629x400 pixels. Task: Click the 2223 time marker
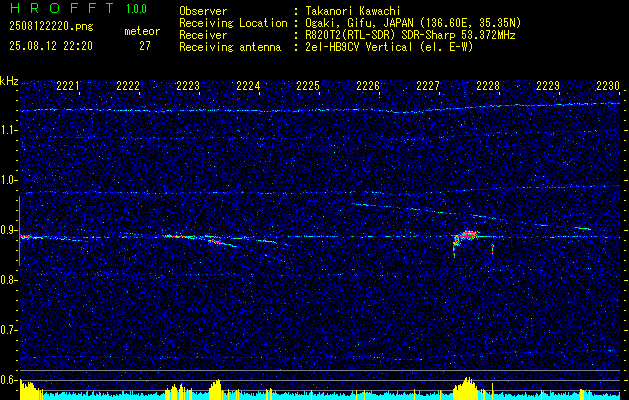[188, 86]
